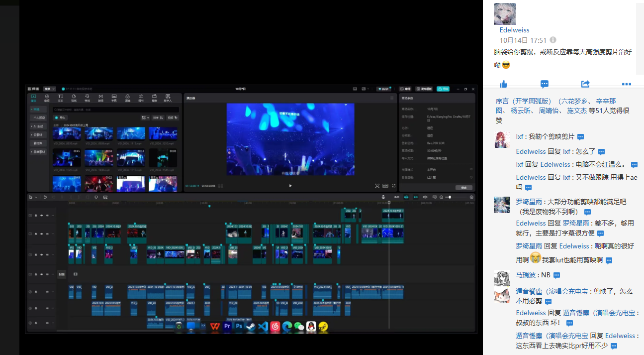Image resolution: width=644 pixels, height=355 pixels.
Task: Expand the 品牌素材 sidebar section
Action: point(38,152)
